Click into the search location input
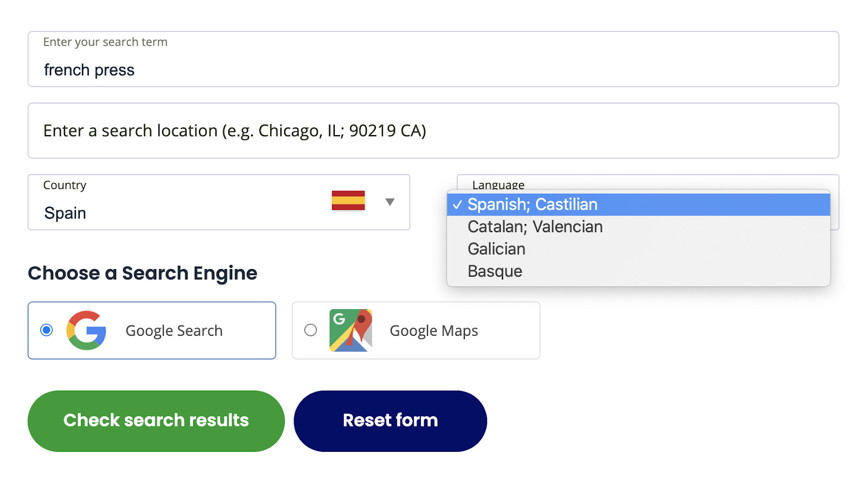Screen dimensions: 868x479 tap(433, 131)
